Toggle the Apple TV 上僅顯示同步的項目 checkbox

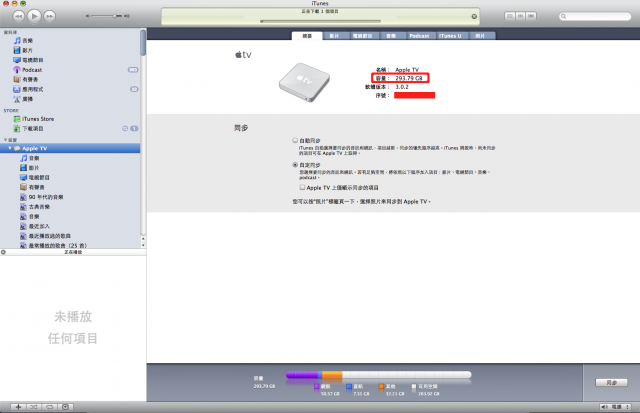(302, 187)
